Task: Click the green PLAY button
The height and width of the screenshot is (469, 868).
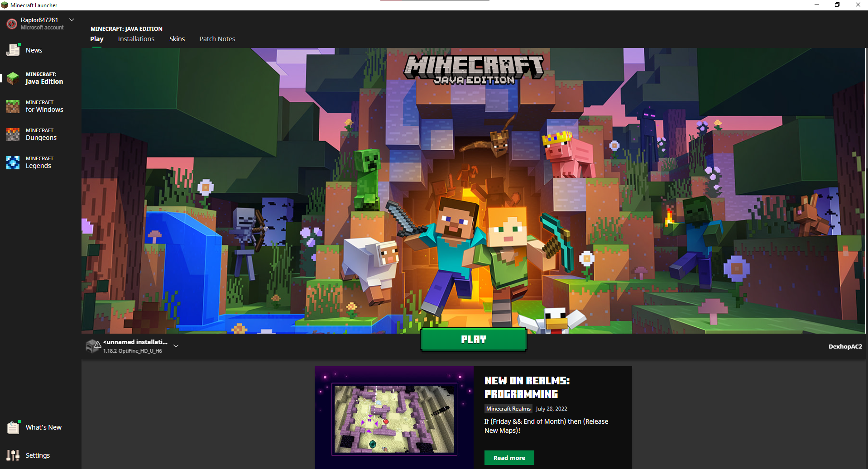Action: [x=474, y=340]
